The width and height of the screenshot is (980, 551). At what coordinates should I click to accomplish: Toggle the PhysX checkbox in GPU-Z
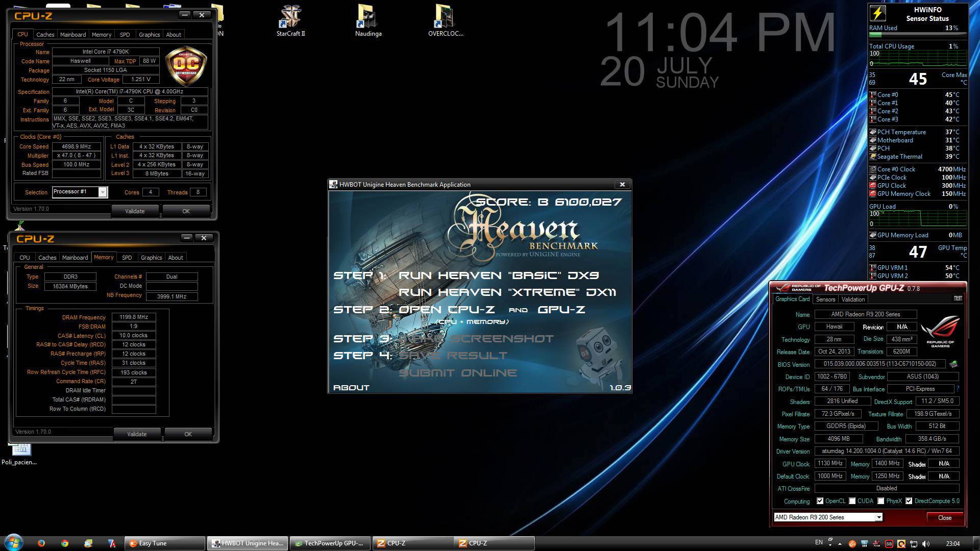point(880,501)
